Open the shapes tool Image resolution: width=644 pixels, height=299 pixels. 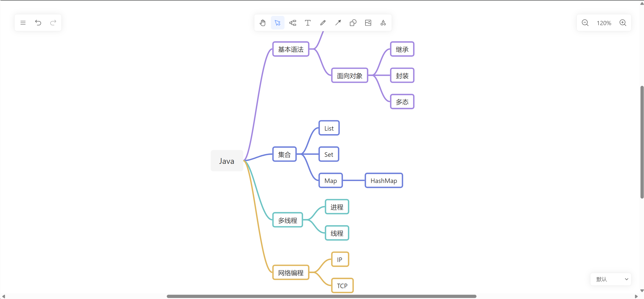point(353,23)
